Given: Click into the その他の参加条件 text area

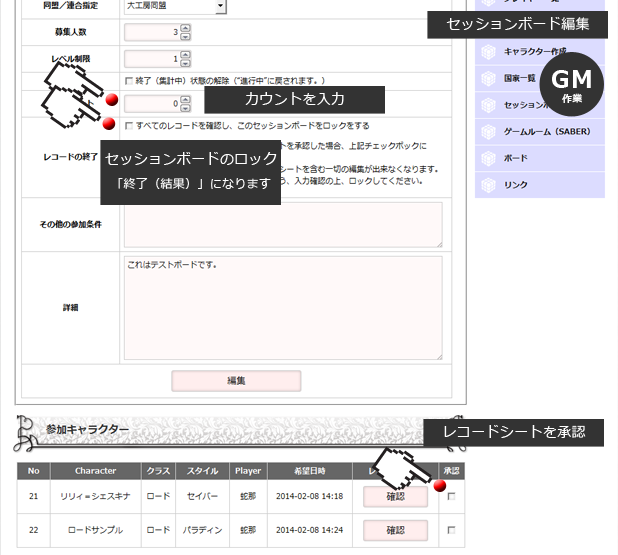Looking at the screenshot, I should [283, 225].
